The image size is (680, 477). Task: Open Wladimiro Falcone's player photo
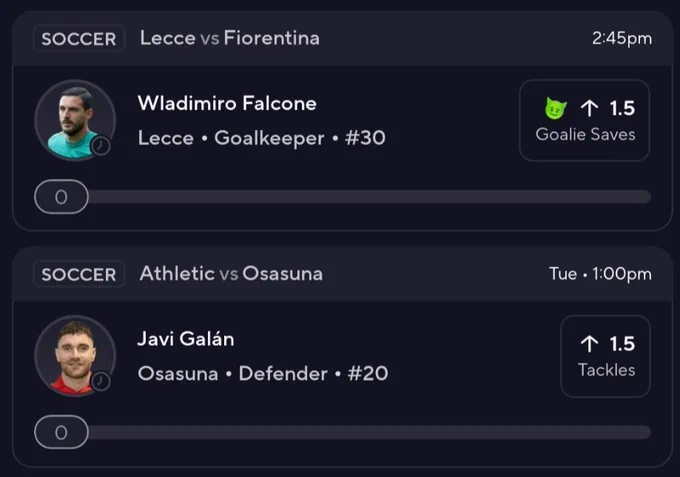pyautogui.click(x=75, y=120)
